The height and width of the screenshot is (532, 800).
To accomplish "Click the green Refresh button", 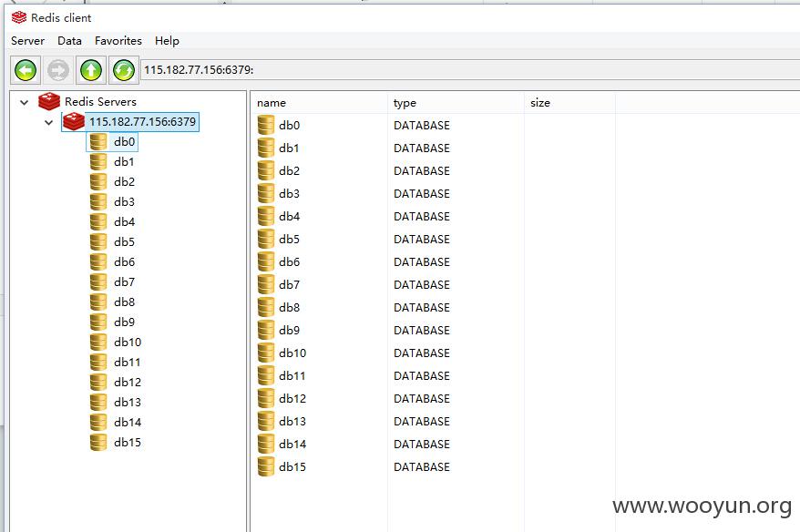I will tap(124, 70).
